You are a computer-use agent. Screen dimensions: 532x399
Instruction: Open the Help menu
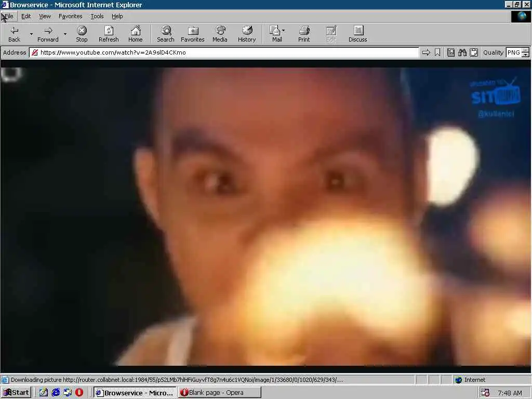click(x=117, y=16)
